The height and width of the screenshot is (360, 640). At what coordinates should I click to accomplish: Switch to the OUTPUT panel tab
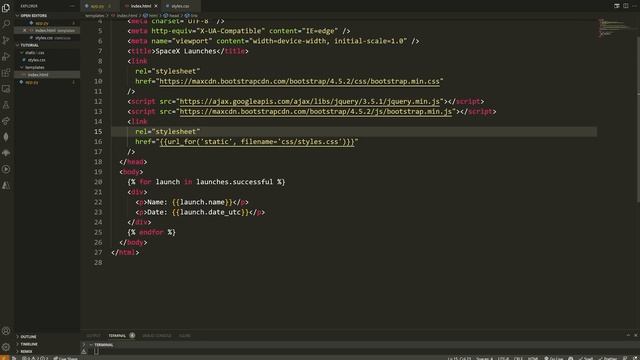tap(93, 336)
